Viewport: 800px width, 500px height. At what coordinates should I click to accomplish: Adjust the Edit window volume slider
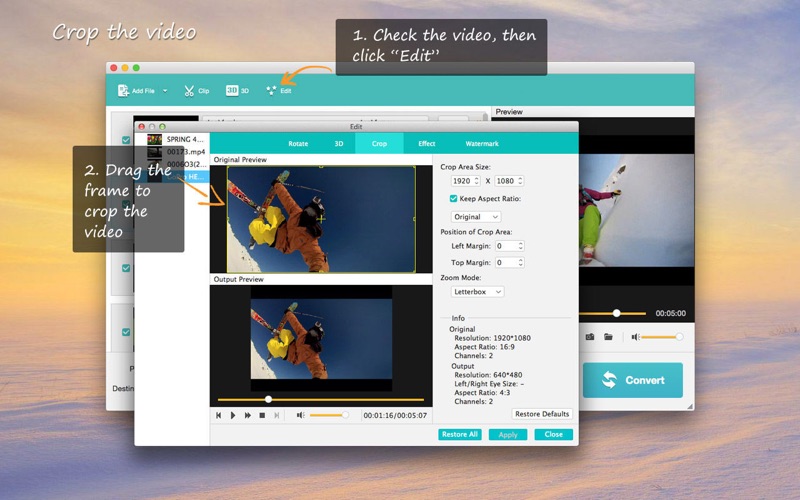pyautogui.click(x=329, y=415)
